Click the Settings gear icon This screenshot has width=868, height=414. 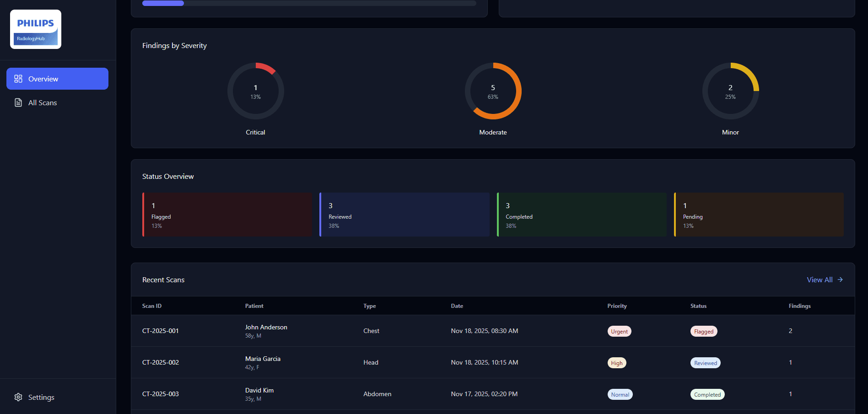point(18,397)
